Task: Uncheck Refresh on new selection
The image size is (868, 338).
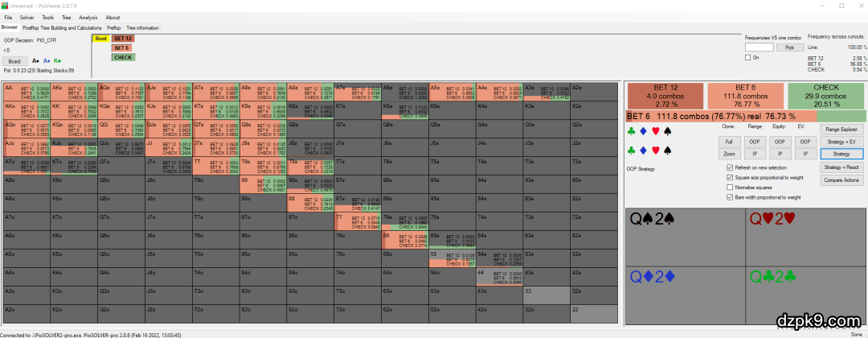Action: coord(728,167)
